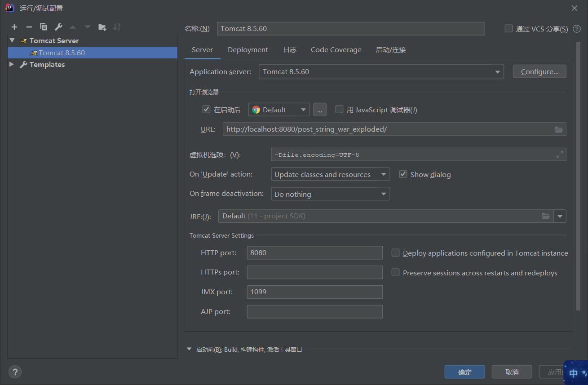Expand the Templates tree node

12,65
